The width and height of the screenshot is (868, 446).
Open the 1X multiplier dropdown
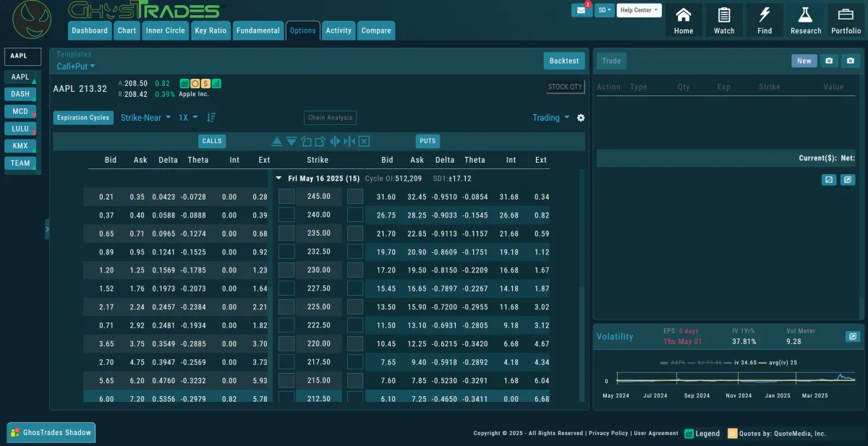(x=187, y=117)
